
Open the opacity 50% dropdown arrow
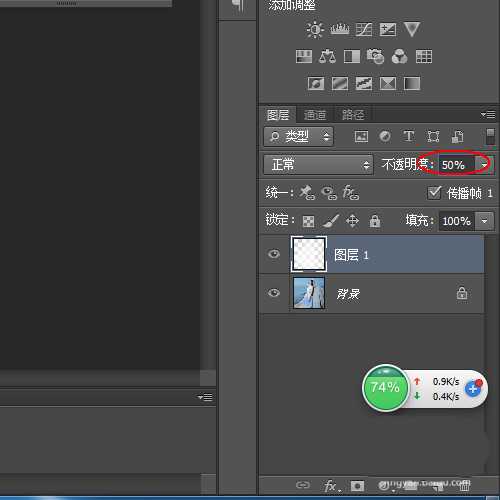click(x=484, y=165)
